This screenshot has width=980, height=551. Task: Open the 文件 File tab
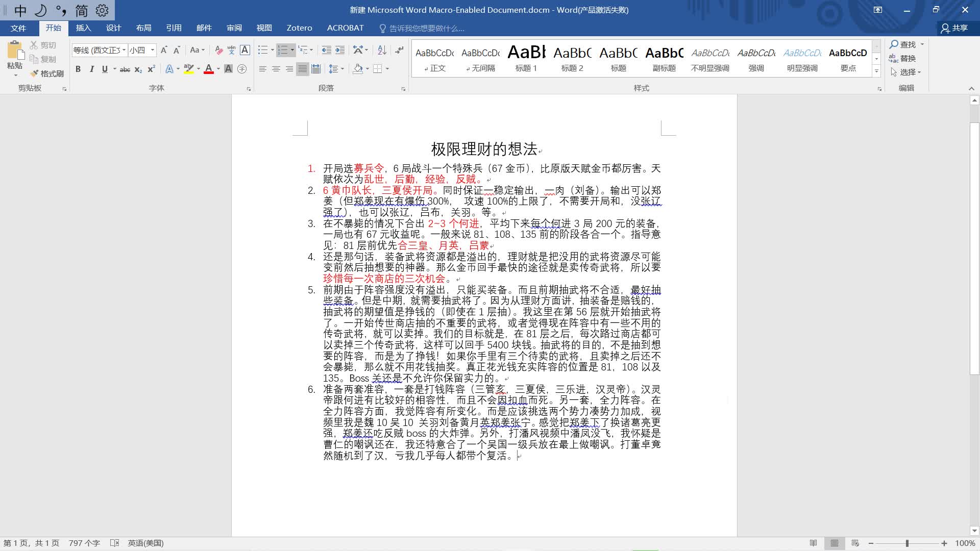point(18,28)
